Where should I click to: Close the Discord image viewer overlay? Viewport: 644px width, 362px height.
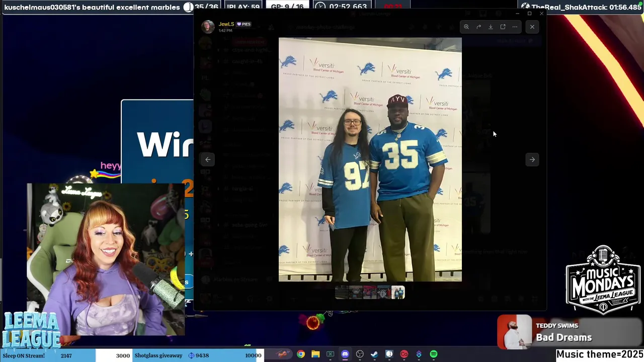click(532, 27)
